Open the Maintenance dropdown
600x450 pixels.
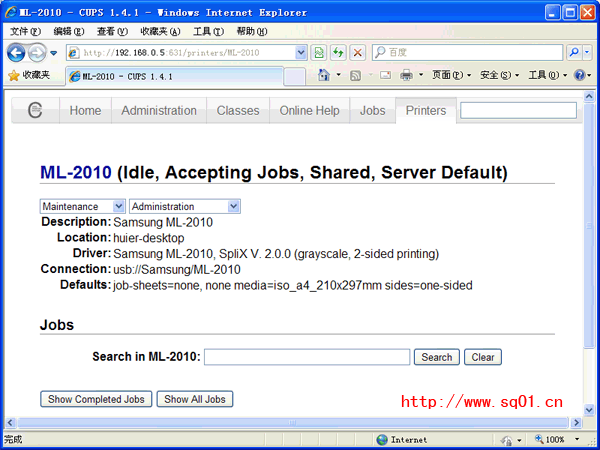point(83,206)
